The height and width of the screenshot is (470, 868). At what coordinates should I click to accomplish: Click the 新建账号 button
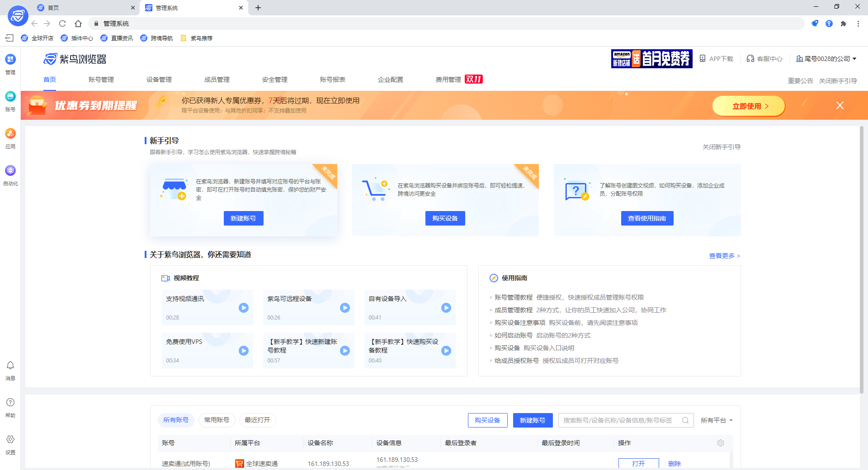point(533,420)
